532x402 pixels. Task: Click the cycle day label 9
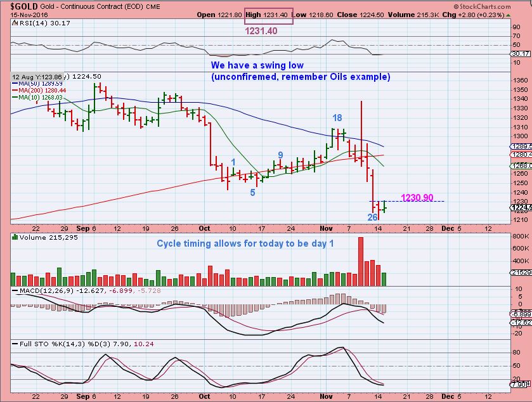click(x=280, y=155)
